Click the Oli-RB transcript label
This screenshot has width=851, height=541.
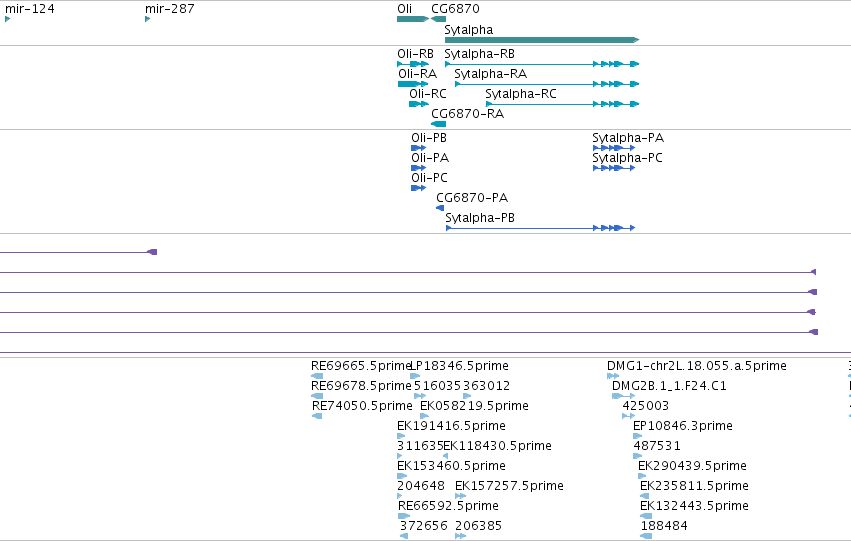[415, 54]
